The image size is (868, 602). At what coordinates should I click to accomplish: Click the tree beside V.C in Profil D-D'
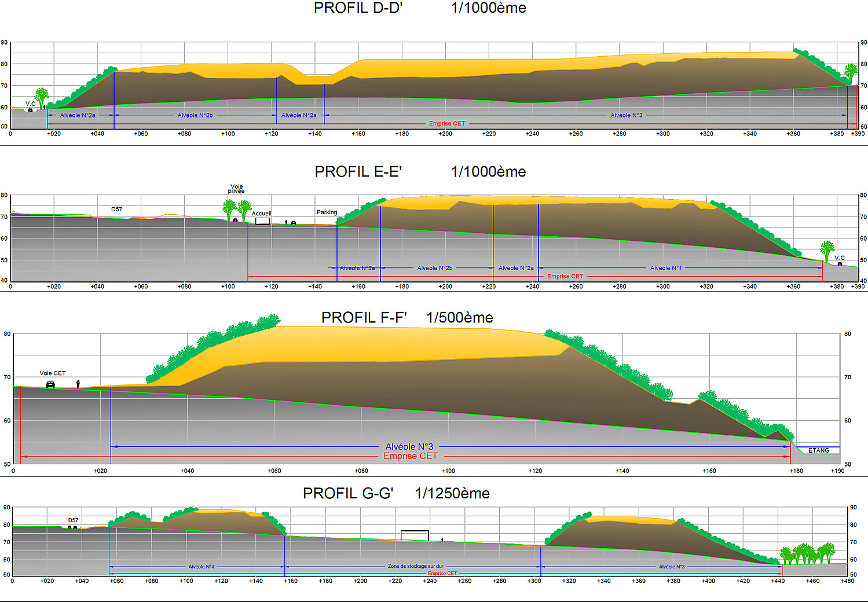click(x=42, y=97)
